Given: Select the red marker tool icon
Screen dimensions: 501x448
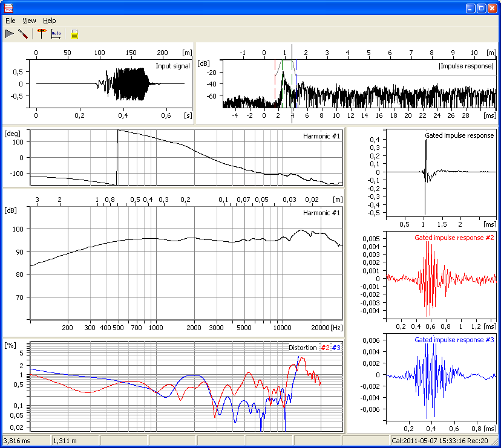Looking at the screenshot, I should 42,34.
